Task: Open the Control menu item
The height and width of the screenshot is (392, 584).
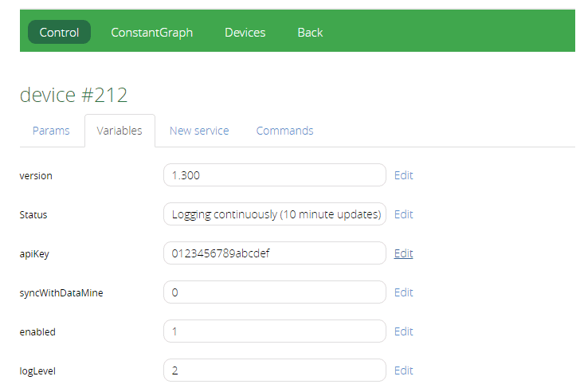Action: click(x=59, y=32)
